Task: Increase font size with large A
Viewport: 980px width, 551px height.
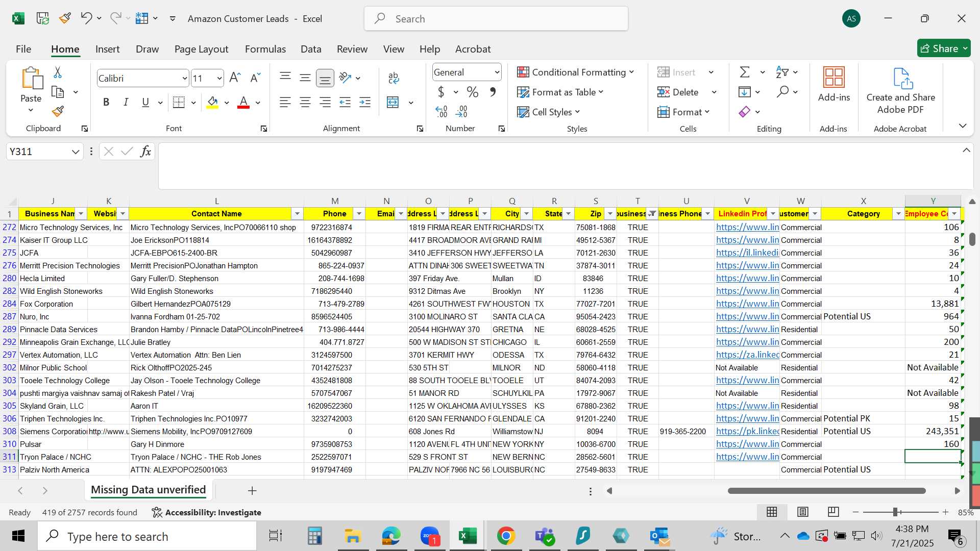Action: (x=235, y=78)
